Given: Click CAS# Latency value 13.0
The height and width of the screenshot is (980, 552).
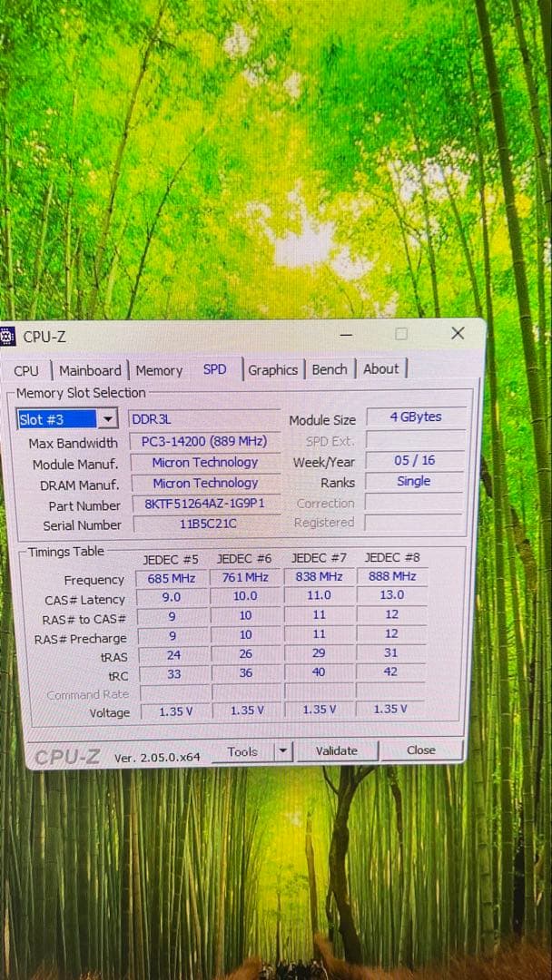Looking at the screenshot, I should pyautogui.click(x=391, y=595).
